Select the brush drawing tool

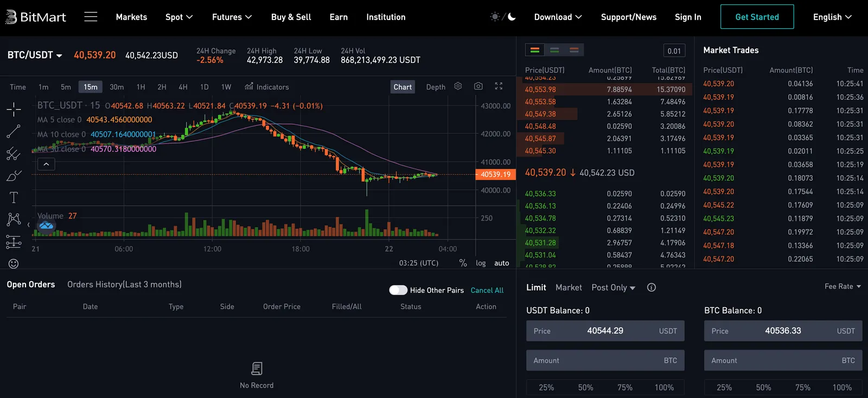14,176
